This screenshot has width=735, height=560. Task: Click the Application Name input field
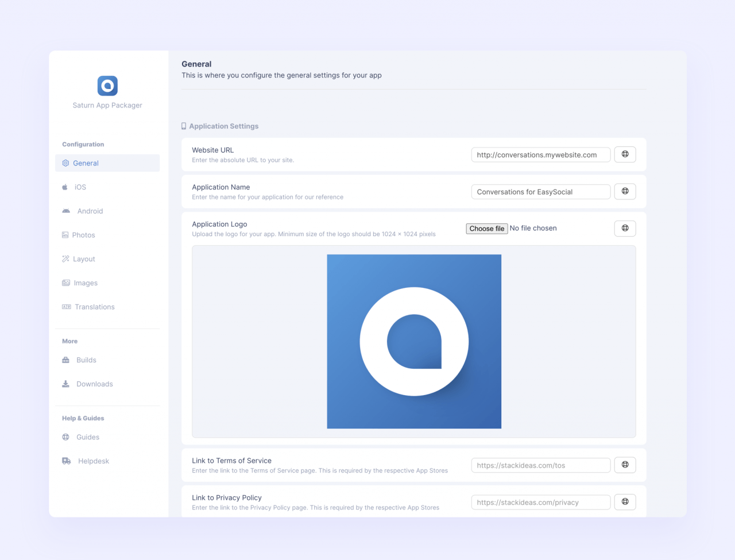541,192
